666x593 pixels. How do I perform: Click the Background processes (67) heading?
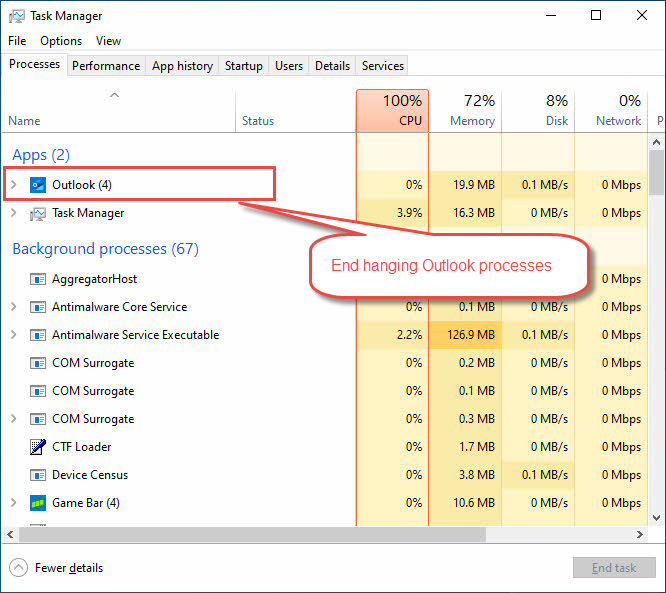tap(105, 249)
